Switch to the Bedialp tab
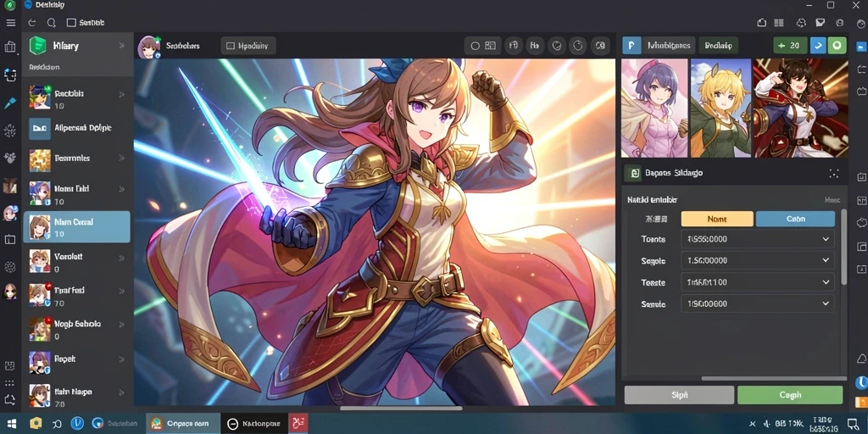This screenshot has height=434, width=868. click(719, 46)
